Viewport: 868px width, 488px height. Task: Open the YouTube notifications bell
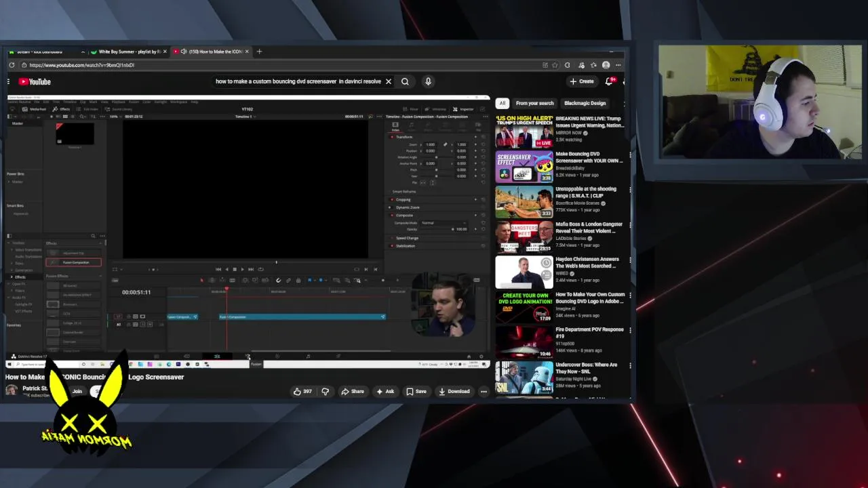(609, 81)
